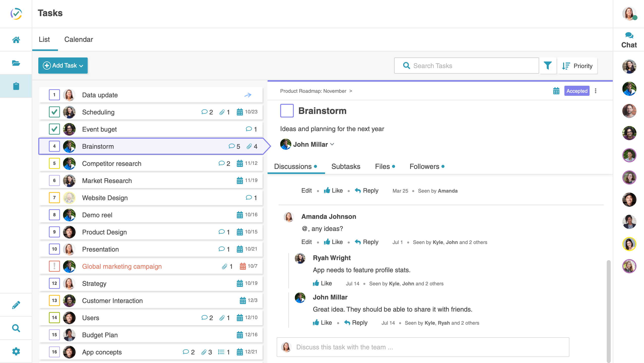Open the Home icon in sidebar
The height and width of the screenshot is (363, 644).
coord(16,40)
